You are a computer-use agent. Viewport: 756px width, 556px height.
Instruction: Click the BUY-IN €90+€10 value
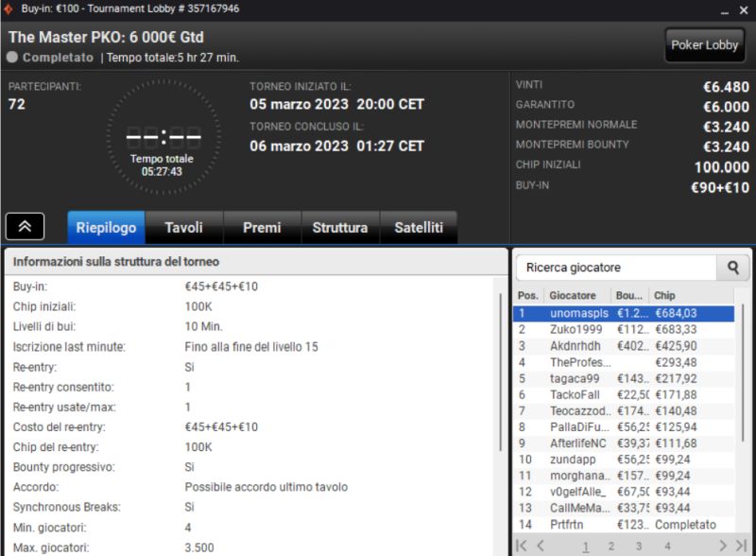pos(720,187)
